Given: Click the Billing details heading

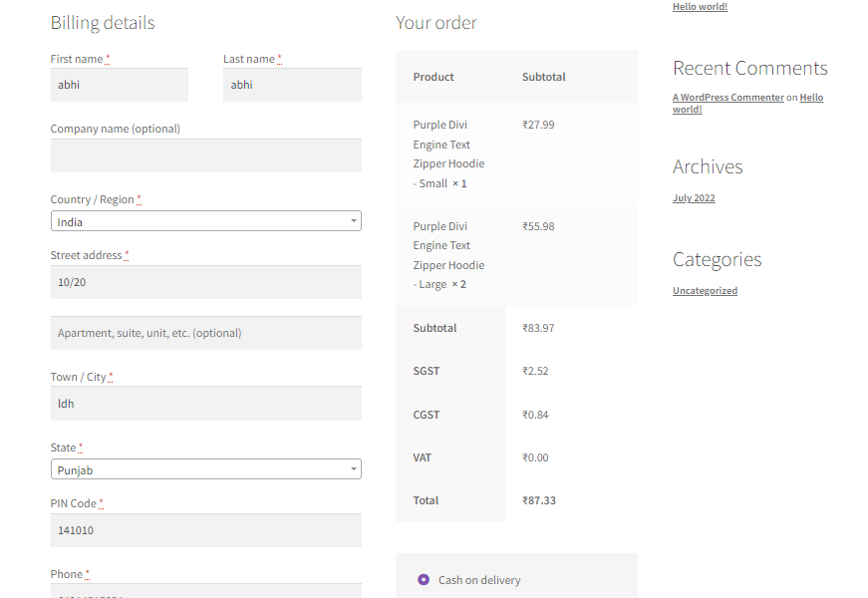Looking at the screenshot, I should point(103,23).
